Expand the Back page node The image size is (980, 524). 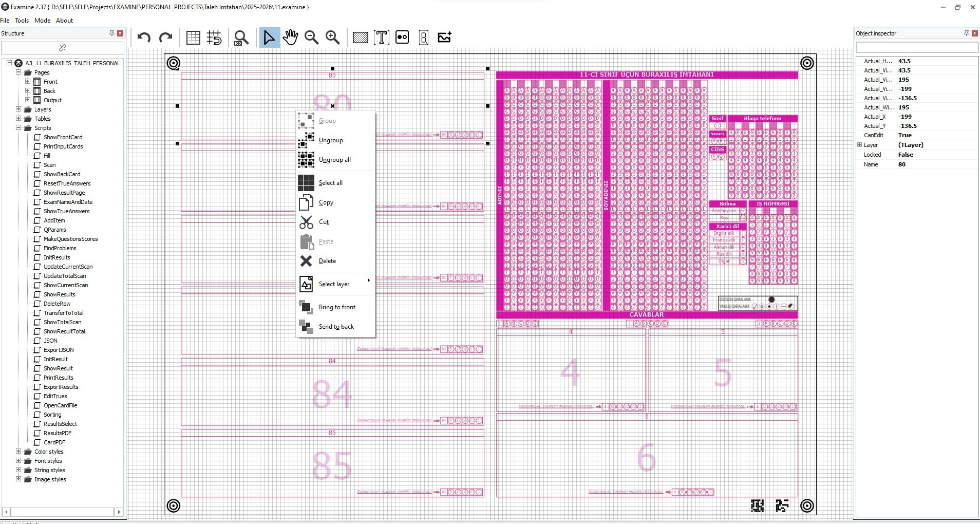click(28, 91)
